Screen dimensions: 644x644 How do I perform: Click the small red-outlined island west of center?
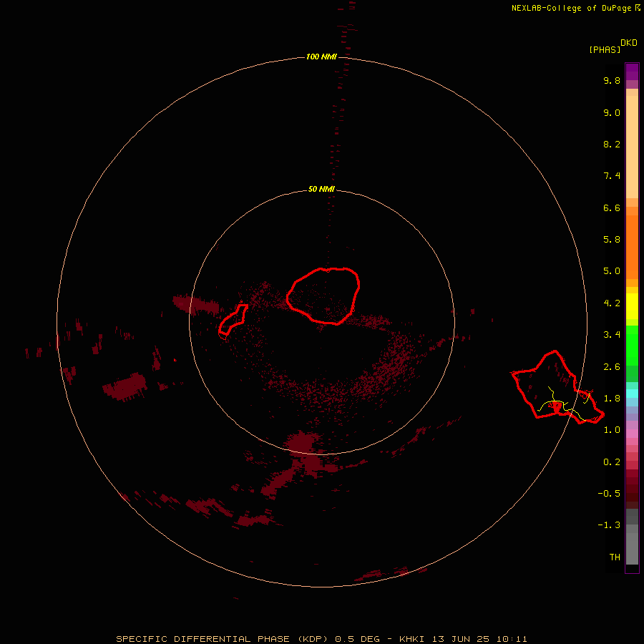click(x=233, y=320)
